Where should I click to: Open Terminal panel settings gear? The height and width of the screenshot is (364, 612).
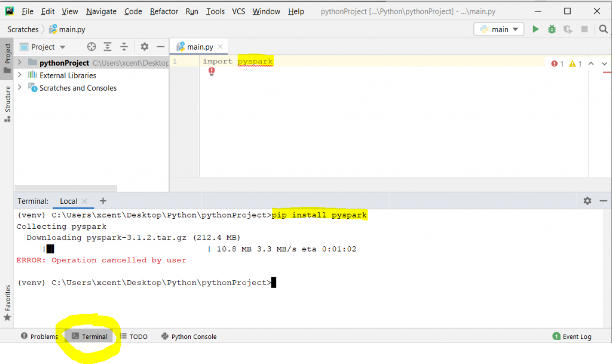(587, 201)
